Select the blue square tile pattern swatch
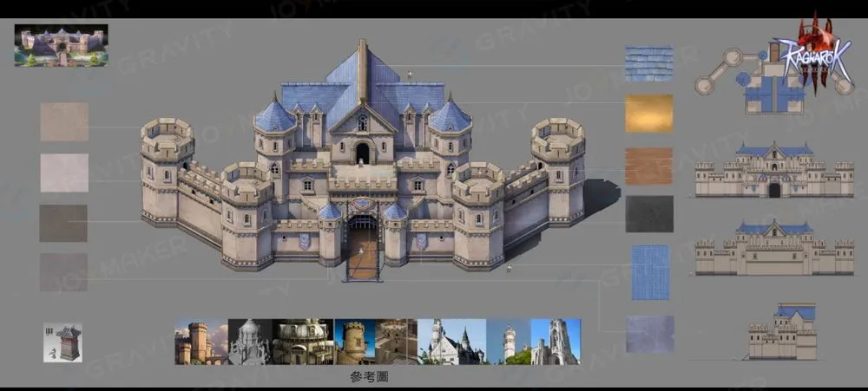Image resolution: width=868 pixels, height=391 pixels. 648,272
